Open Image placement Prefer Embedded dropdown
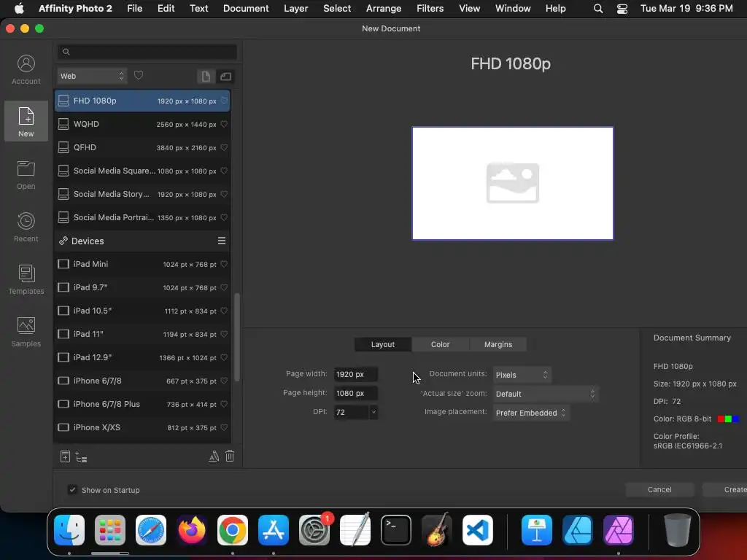Screen dimensions: 747x560 click(531, 413)
